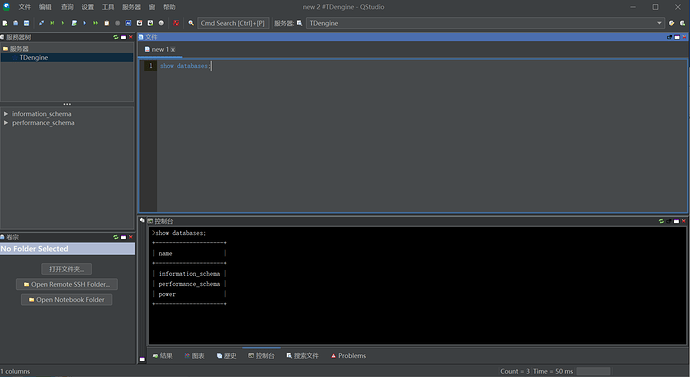Open the 服务器 menu
Image resolution: width=690 pixels, height=377 pixels.
point(131,7)
